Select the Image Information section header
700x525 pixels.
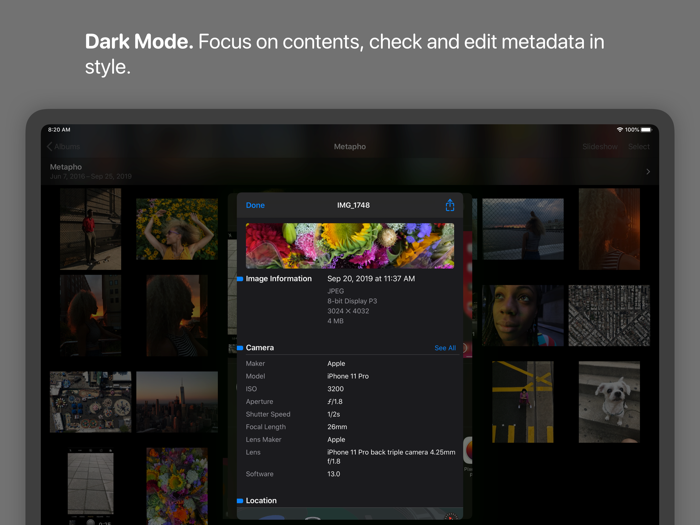[279, 279]
